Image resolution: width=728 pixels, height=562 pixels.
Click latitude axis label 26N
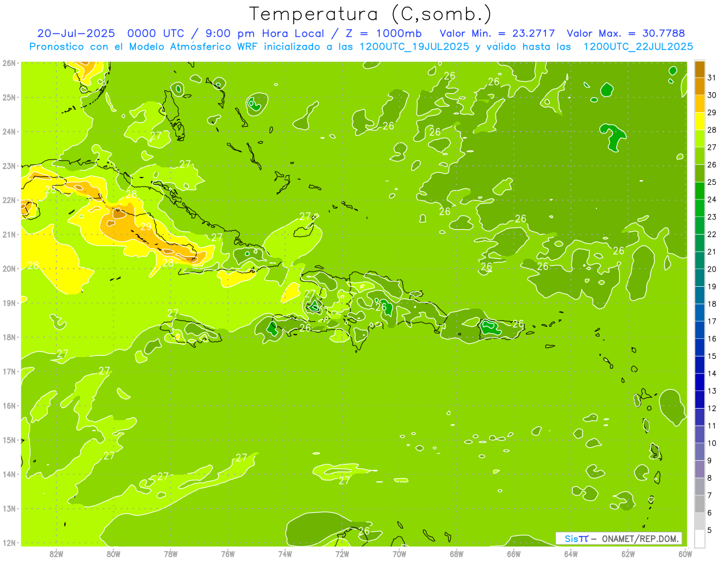9,63
